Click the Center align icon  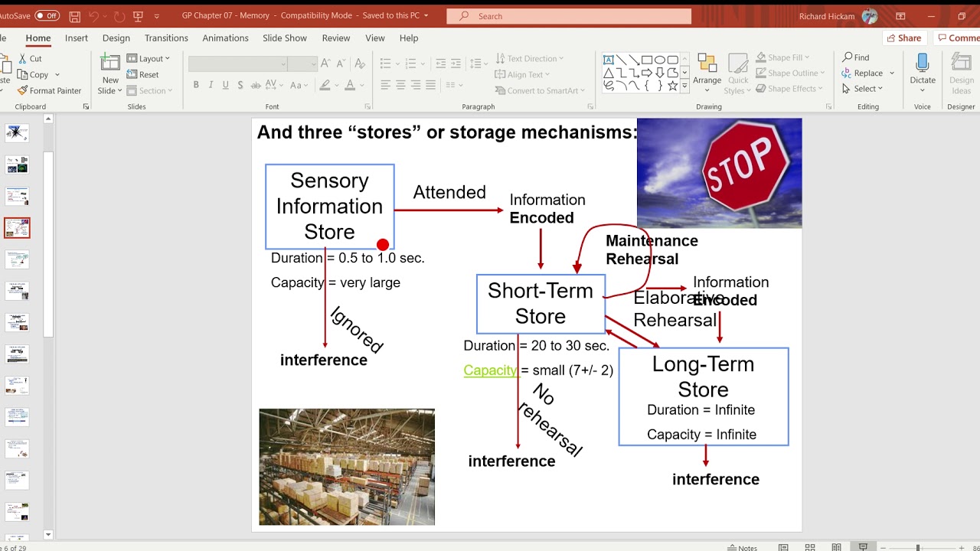pos(400,85)
